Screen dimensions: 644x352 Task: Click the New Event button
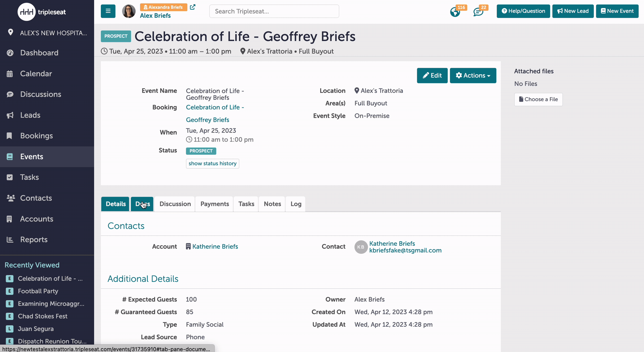click(x=617, y=11)
